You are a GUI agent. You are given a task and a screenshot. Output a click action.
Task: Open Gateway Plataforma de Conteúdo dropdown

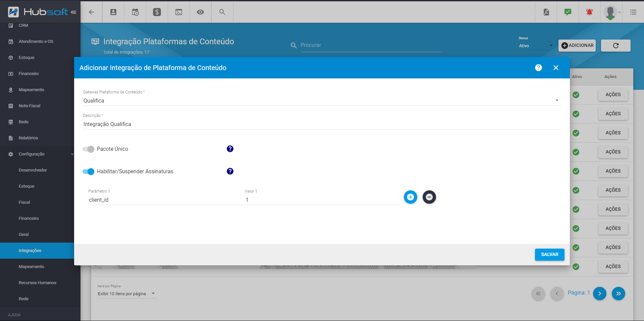(x=322, y=101)
